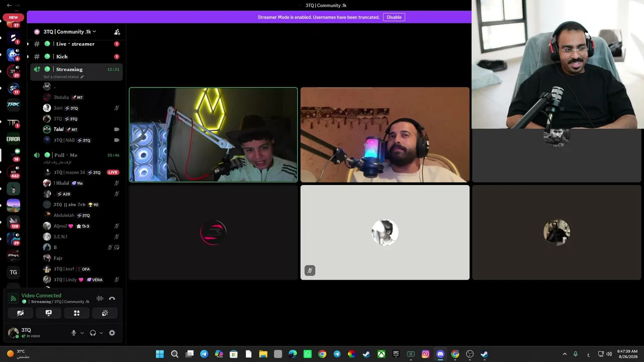Open microphone indicator in system tray

pyautogui.click(x=576, y=354)
